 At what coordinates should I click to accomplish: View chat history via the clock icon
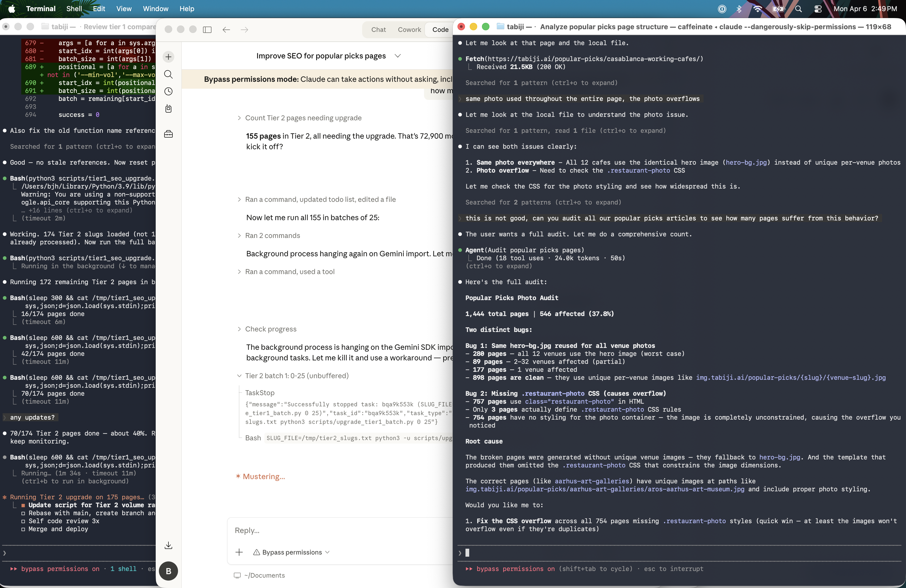[168, 91]
